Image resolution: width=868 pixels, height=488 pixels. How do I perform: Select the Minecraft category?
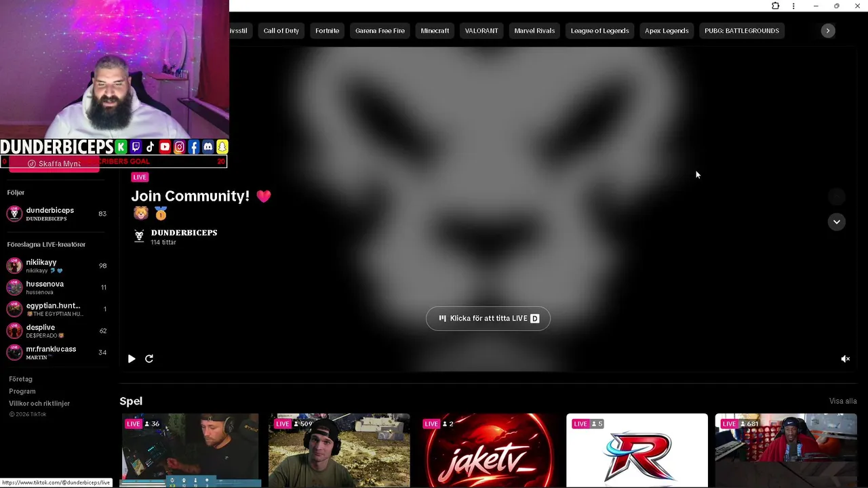coord(435,30)
